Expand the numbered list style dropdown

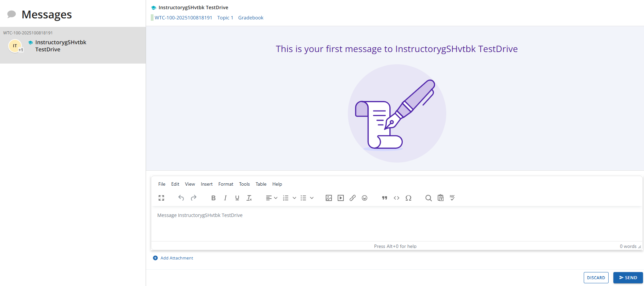tap(294, 198)
